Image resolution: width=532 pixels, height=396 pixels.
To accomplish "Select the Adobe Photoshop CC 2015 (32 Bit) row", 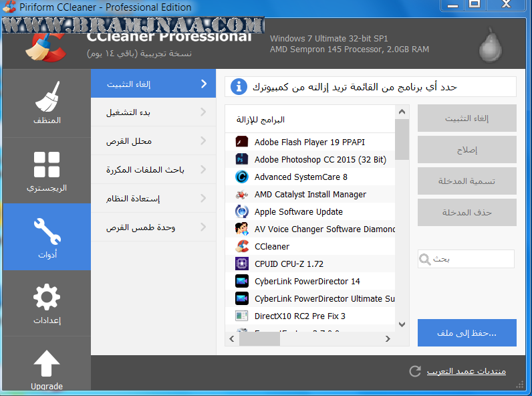I will pos(310,159).
